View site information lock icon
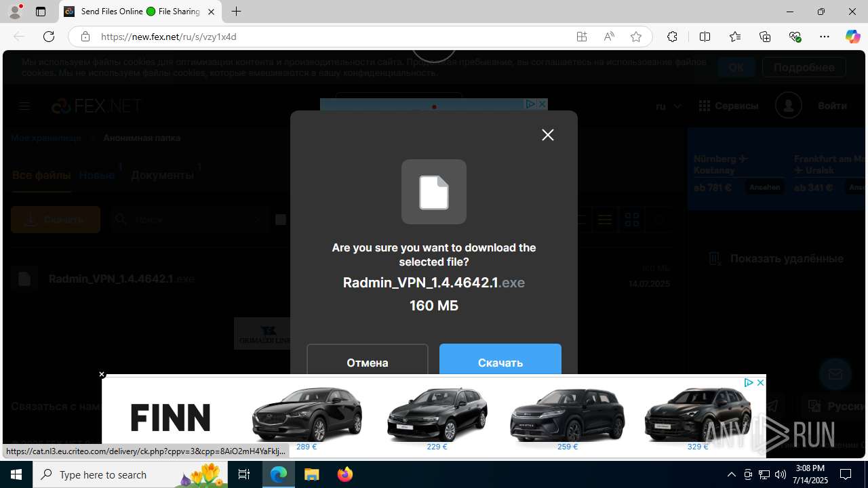 [85, 37]
